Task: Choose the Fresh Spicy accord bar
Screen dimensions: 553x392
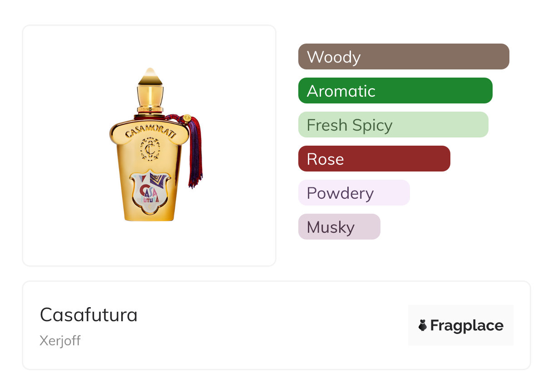Action: click(393, 125)
